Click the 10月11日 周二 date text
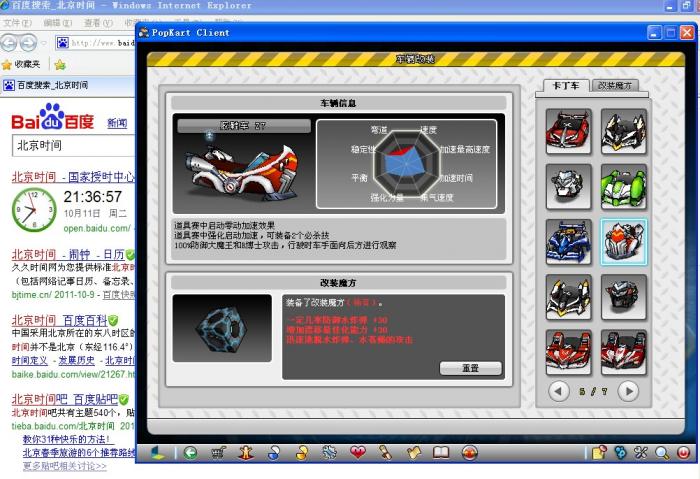The width and height of the screenshot is (700, 479). (96, 213)
